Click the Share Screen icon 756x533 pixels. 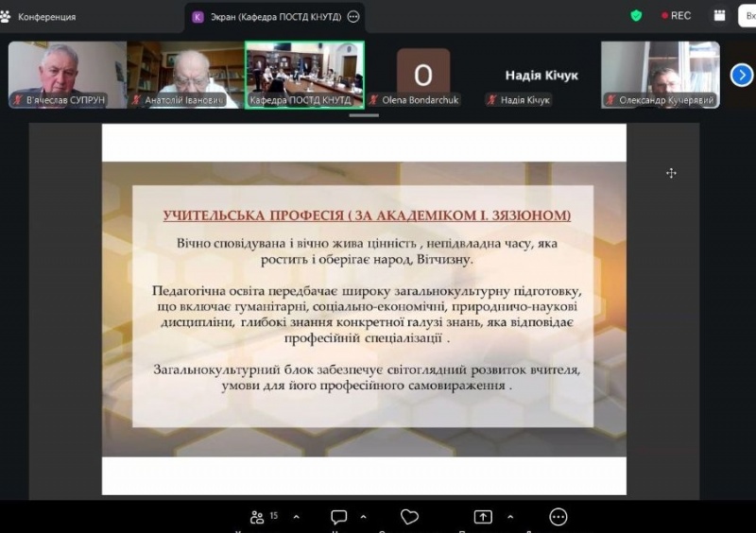[483, 517]
